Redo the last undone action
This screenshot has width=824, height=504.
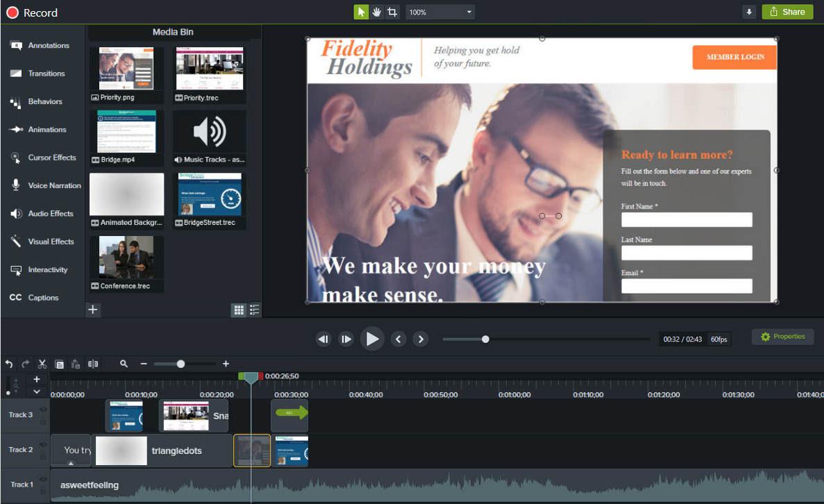coord(25,364)
